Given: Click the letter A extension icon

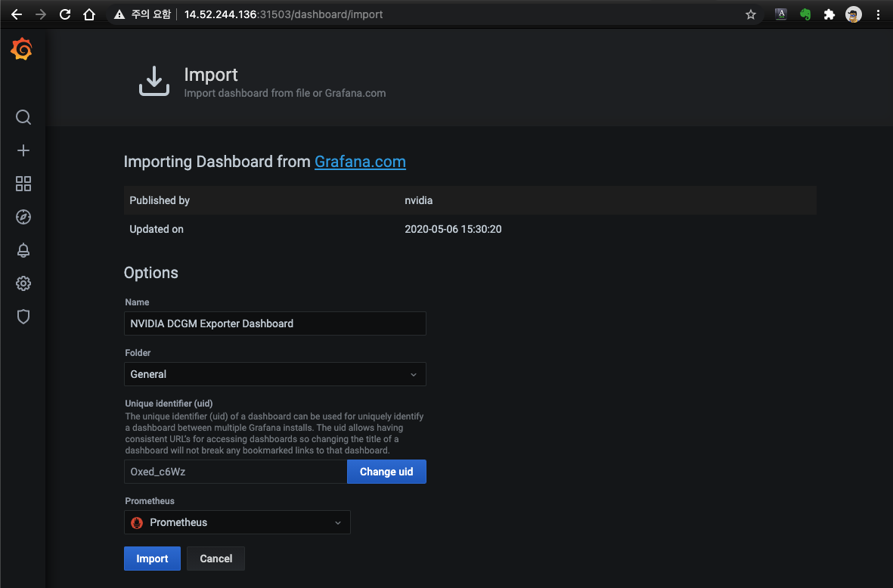Looking at the screenshot, I should click(x=781, y=15).
